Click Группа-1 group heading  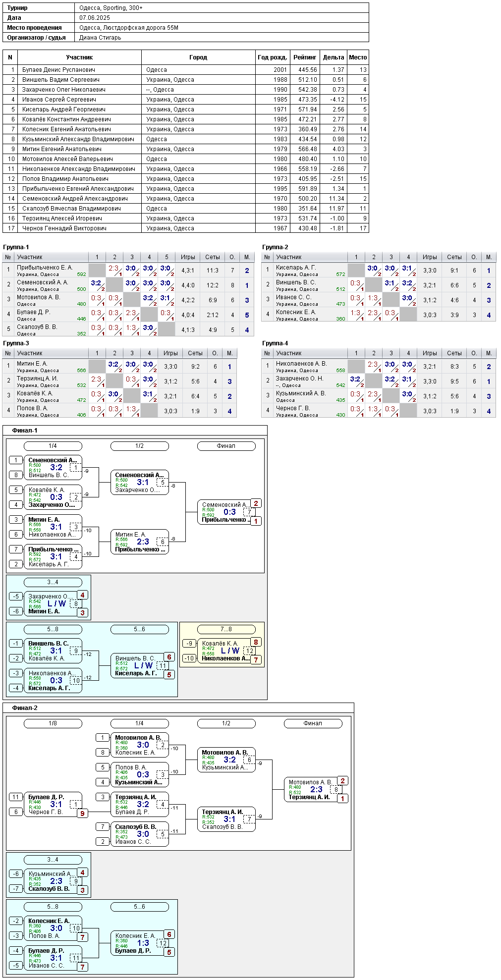pos(16,247)
